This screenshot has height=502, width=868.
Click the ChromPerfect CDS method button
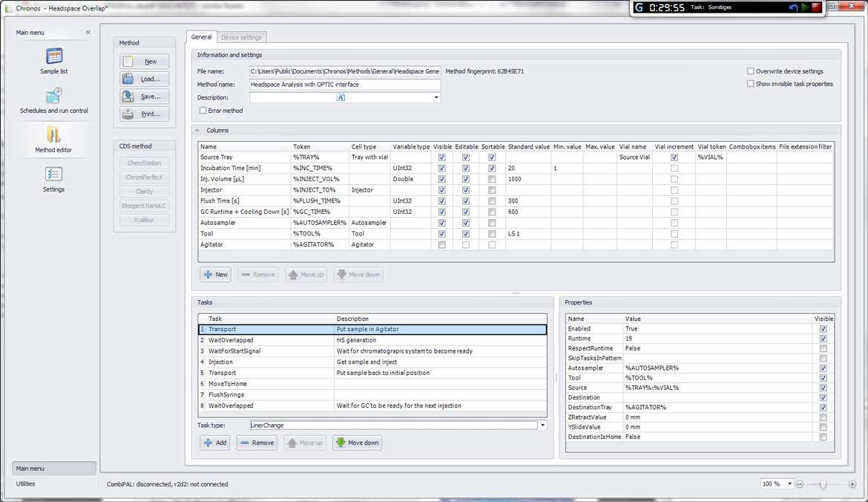click(145, 177)
